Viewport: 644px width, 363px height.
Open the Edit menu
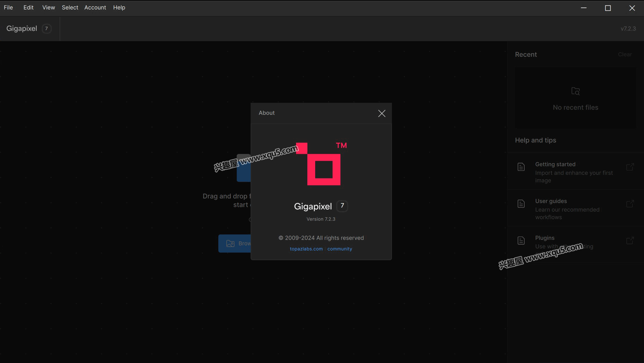pyautogui.click(x=28, y=7)
